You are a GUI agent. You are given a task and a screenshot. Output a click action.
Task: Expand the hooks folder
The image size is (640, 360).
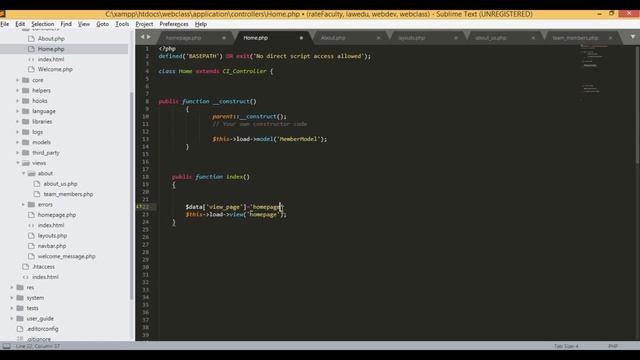[18, 101]
